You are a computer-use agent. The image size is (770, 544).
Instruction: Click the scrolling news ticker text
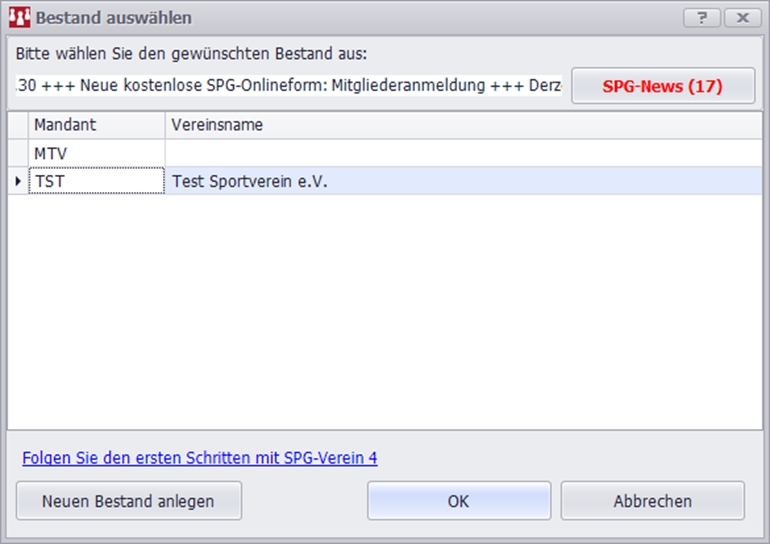click(x=290, y=86)
